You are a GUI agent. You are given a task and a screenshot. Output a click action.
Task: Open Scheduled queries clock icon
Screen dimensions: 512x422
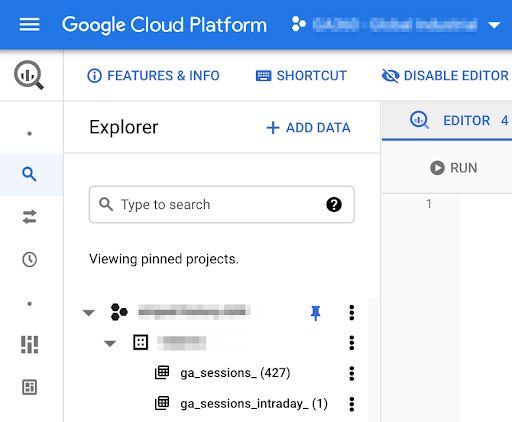pyautogui.click(x=29, y=259)
